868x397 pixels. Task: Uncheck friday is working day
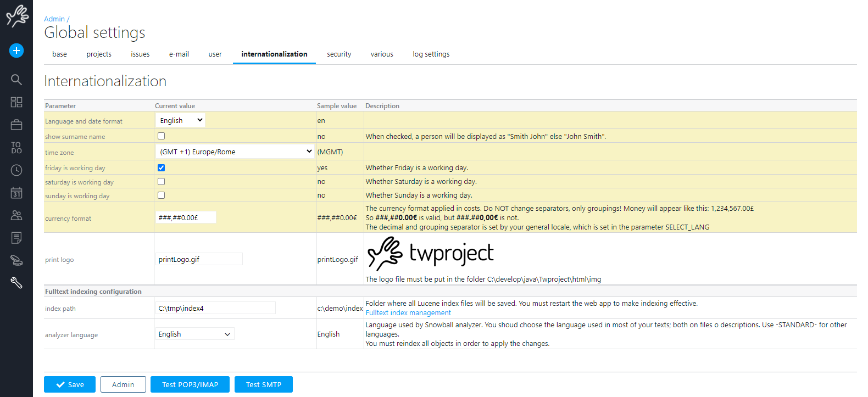click(161, 168)
